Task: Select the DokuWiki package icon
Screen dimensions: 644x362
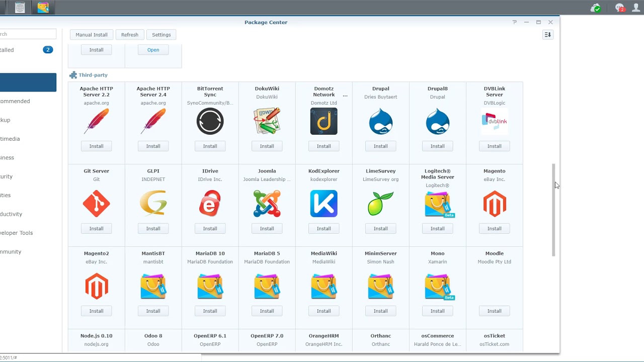Action: [x=267, y=121]
